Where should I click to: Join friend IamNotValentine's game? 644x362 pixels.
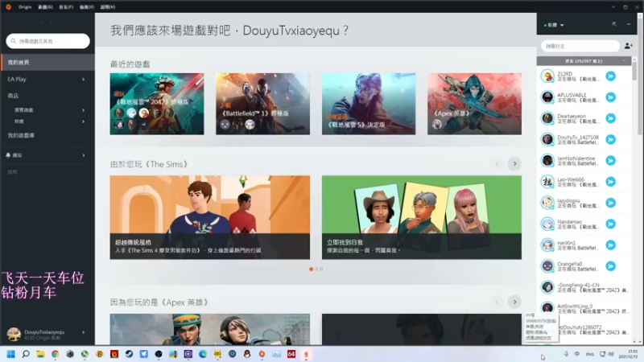(x=611, y=160)
